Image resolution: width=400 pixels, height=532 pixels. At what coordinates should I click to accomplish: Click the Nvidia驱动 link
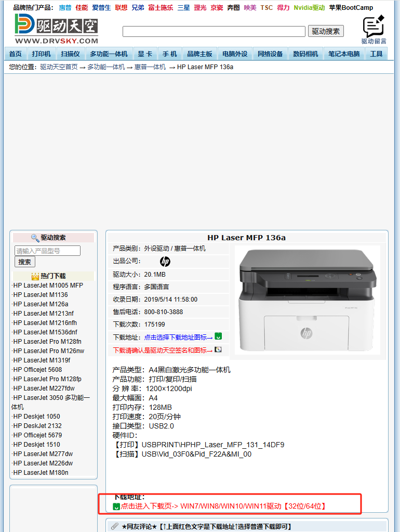(x=309, y=8)
